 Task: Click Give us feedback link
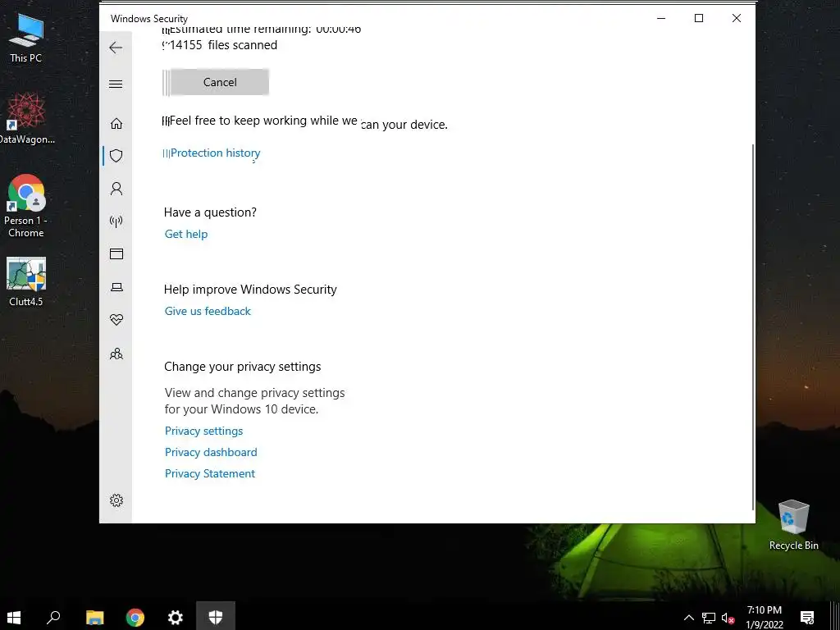pyautogui.click(x=208, y=311)
